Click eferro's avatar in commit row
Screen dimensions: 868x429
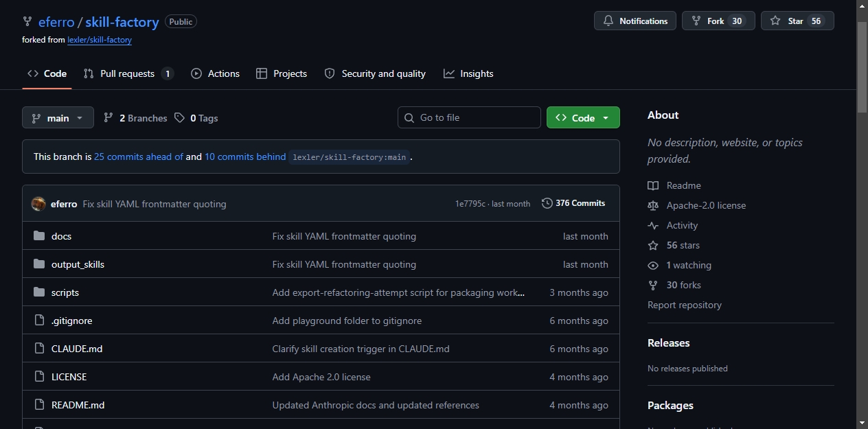[x=38, y=204]
